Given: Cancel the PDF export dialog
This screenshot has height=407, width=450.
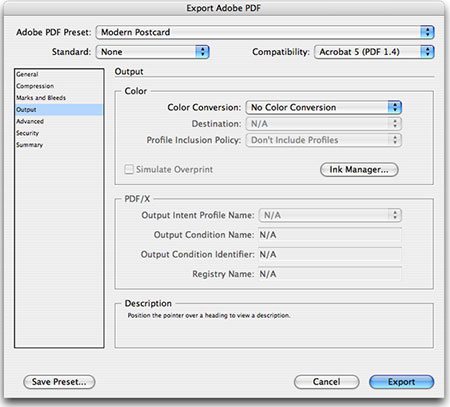Looking at the screenshot, I should coord(326,382).
